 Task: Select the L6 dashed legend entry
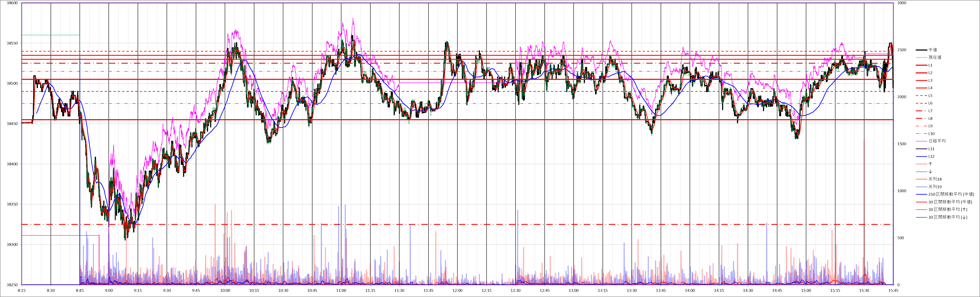[x=924, y=103]
